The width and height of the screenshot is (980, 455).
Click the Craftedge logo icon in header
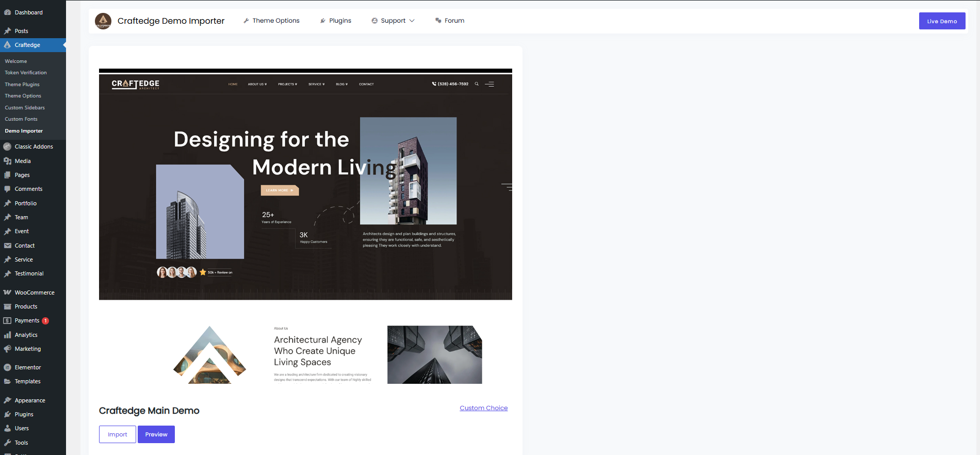point(103,21)
